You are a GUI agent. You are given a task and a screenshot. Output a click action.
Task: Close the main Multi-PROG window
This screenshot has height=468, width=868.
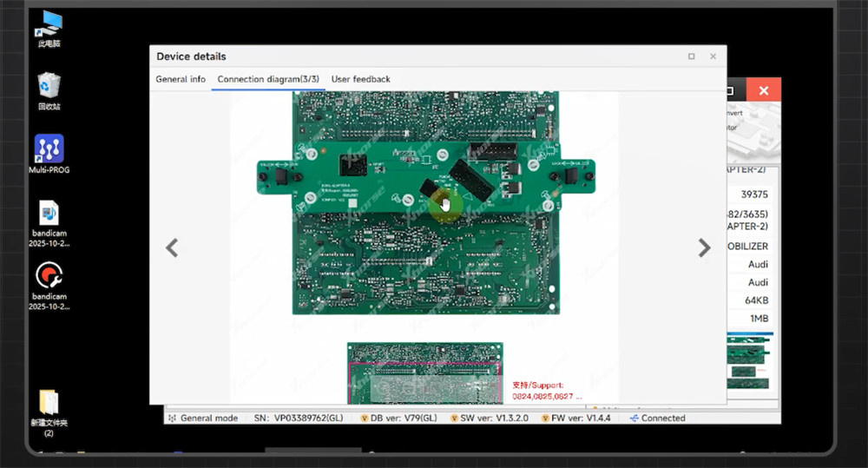(763, 90)
